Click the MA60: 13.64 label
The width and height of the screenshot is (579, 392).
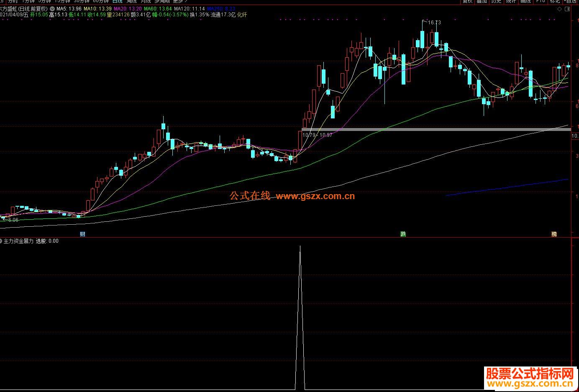[158, 8]
